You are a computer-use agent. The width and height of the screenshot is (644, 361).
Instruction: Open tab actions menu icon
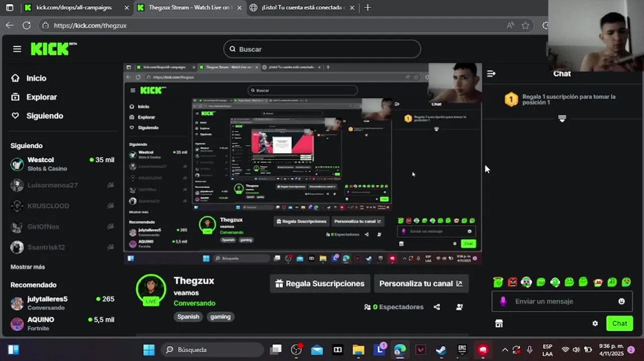9,8
